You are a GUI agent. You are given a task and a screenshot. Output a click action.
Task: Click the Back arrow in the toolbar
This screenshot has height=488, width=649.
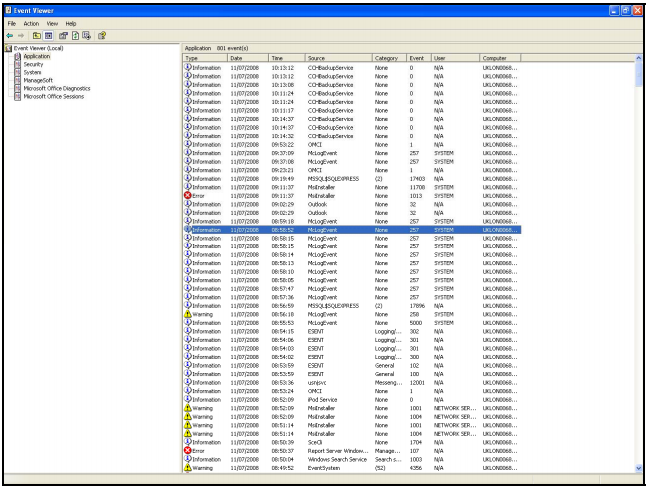click(10, 36)
